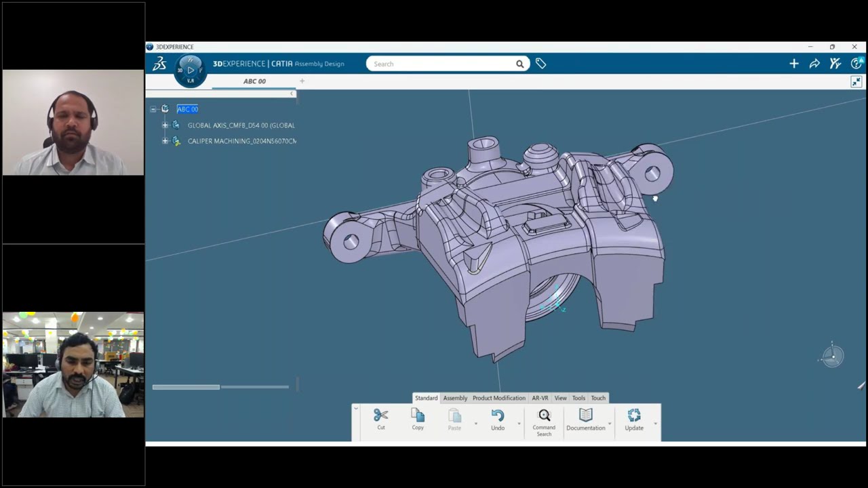Open the Collaboration people icon
The width and height of the screenshot is (868, 488).
[835, 64]
